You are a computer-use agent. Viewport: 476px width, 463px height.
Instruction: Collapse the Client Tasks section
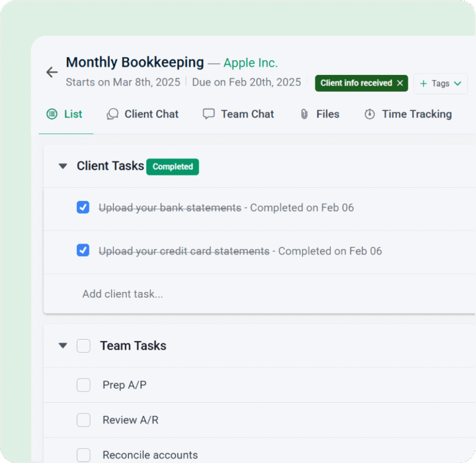tap(63, 166)
